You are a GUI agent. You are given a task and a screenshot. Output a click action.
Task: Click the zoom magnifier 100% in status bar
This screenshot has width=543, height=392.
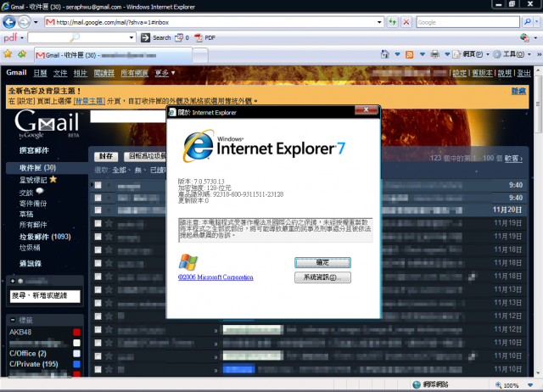499,385
